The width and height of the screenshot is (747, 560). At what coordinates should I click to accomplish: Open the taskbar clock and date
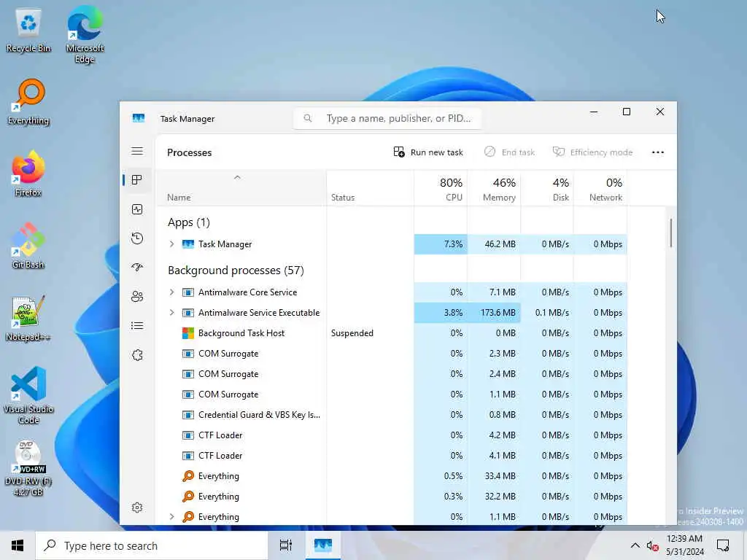click(684, 545)
